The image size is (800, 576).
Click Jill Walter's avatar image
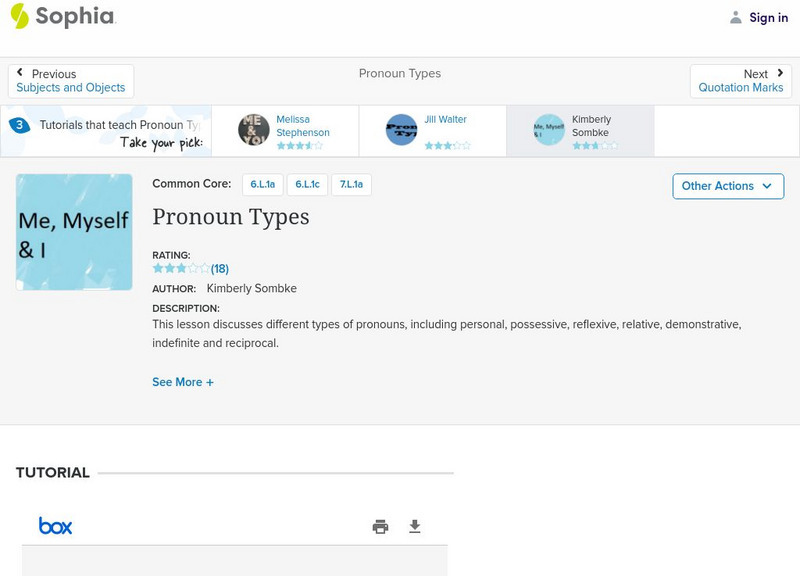tap(402, 129)
